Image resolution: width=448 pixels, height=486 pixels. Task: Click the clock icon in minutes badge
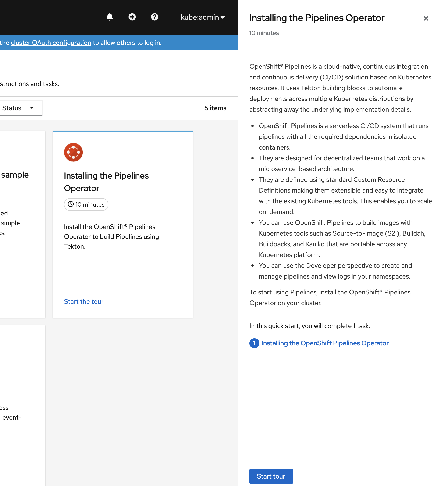tap(71, 204)
